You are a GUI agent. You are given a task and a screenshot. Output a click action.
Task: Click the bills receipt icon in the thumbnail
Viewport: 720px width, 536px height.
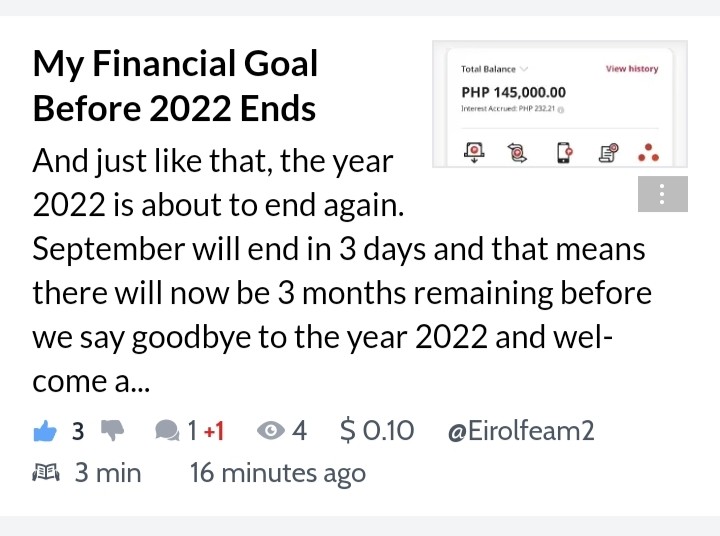(608, 153)
